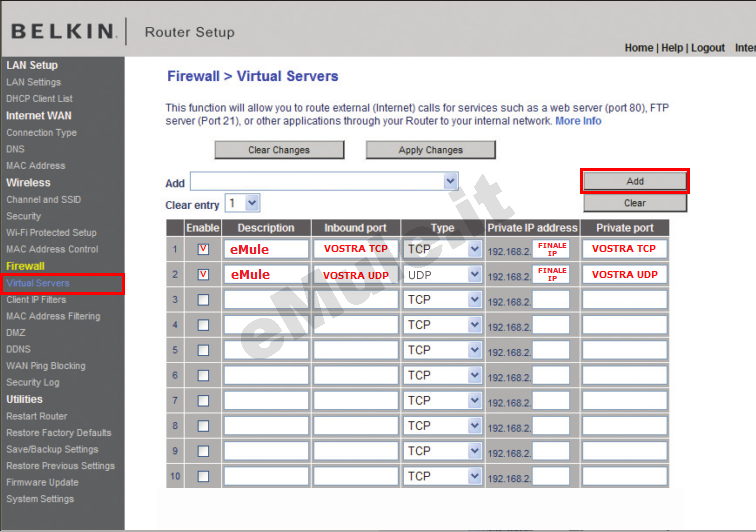Change the UDP Type dropdown in row 2
Viewport: 756px width, 532px height.
click(x=442, y=274)
